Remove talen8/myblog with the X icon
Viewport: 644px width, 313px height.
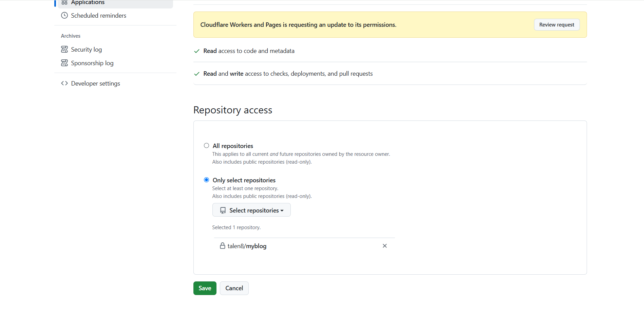tap(385, 246)
